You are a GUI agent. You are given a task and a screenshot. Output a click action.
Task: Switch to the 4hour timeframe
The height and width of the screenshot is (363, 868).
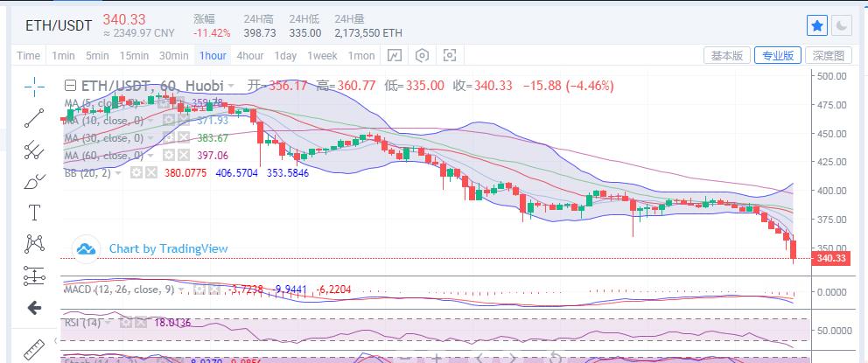[249, 56]
